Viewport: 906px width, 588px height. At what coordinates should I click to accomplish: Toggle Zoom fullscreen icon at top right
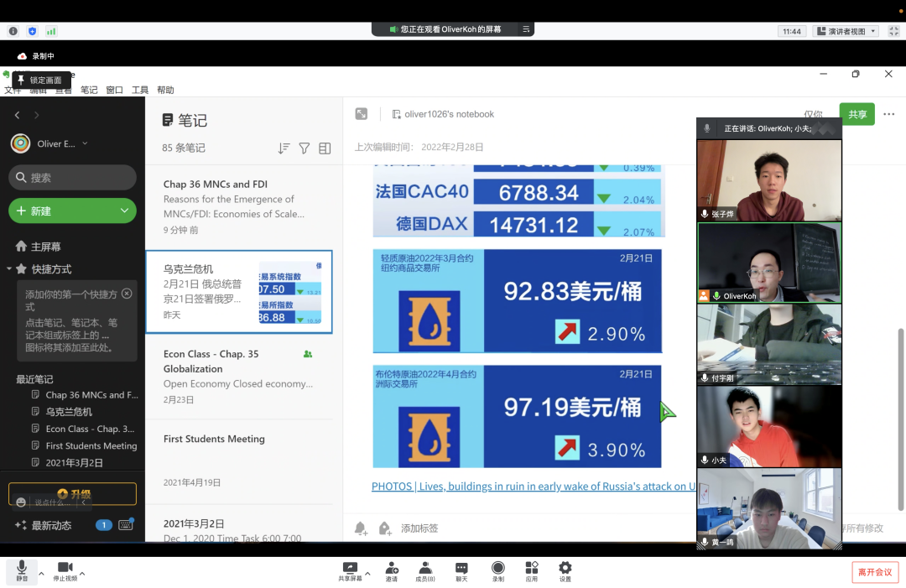[894, 31]
